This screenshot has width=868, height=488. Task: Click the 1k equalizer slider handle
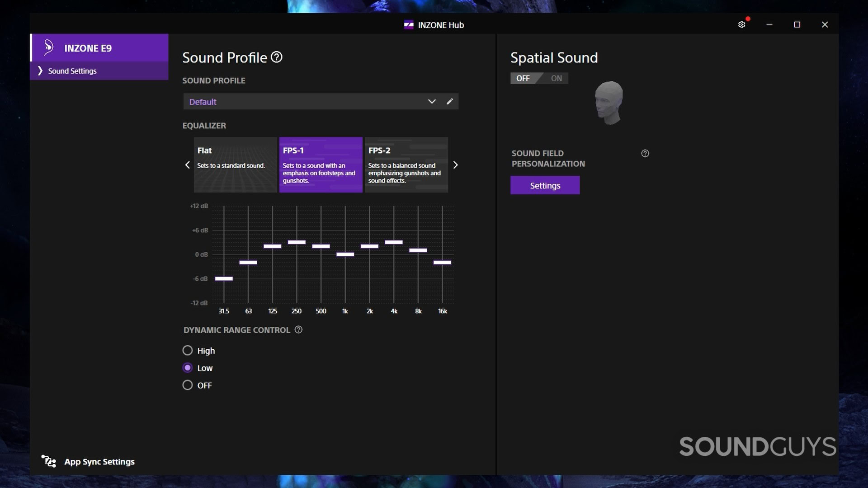[x=345, y=254]
